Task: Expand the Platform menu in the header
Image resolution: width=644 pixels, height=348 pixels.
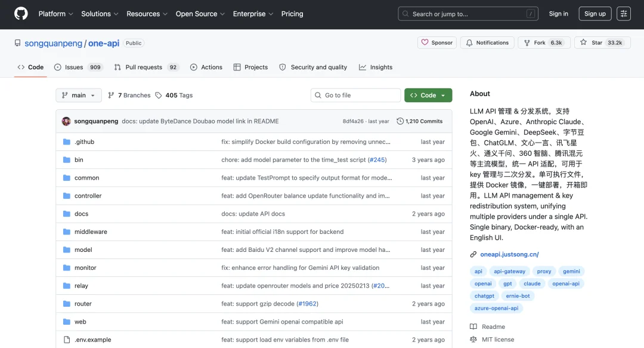Action: 56,14
